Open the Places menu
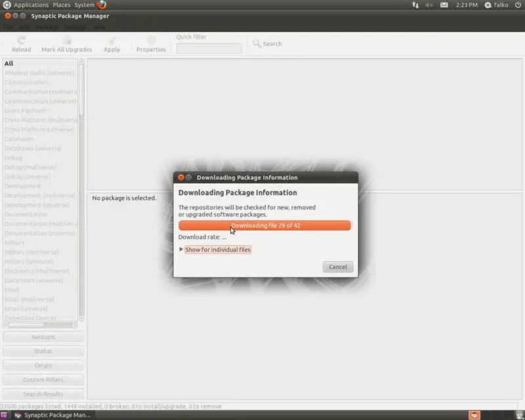Image resolution: width=525 pixels, height=420 pixels. point(61,5)
